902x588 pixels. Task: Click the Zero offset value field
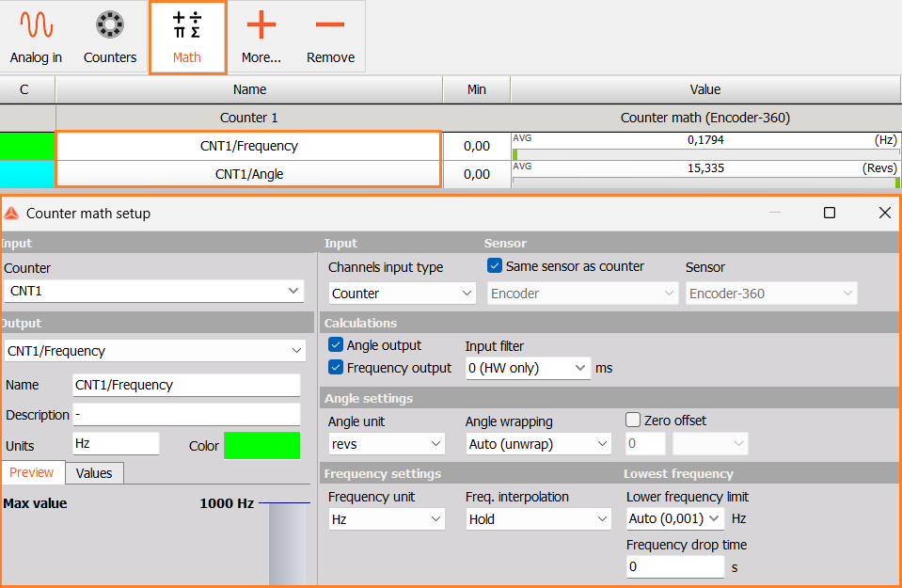[x=645, y=444]
